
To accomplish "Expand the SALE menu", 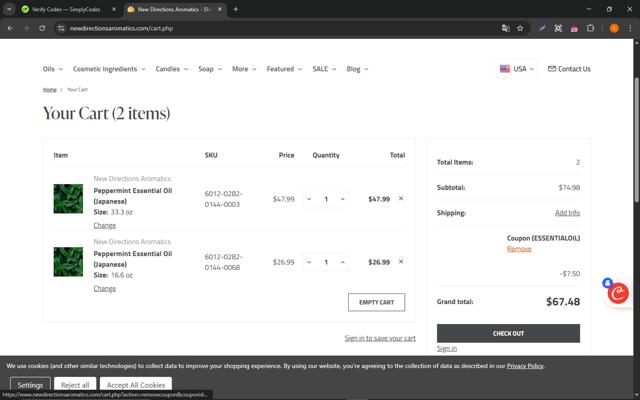I will click(x=324, y=69).
